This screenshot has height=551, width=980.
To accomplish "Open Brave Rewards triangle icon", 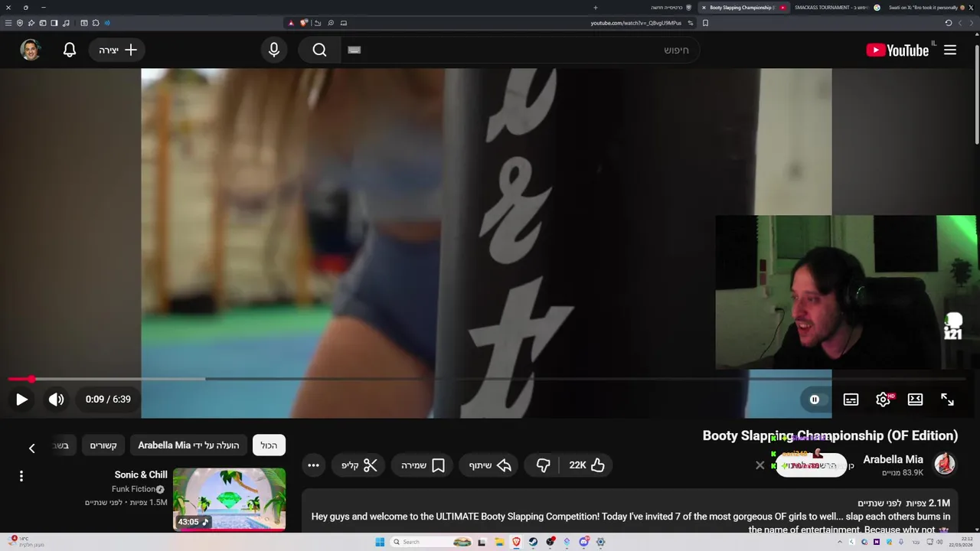I will [x=291, y=23].
